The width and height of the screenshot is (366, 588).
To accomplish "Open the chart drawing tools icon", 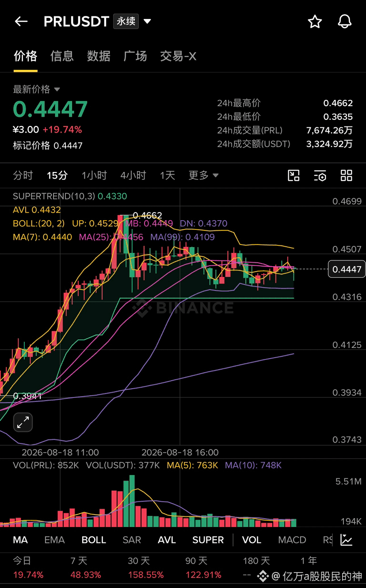I will [294, 176].
